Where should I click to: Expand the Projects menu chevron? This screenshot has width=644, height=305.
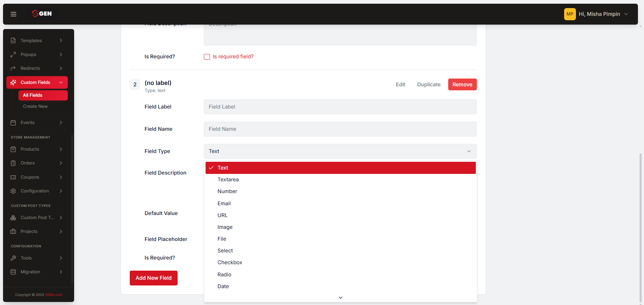click(x=61, y=231)
